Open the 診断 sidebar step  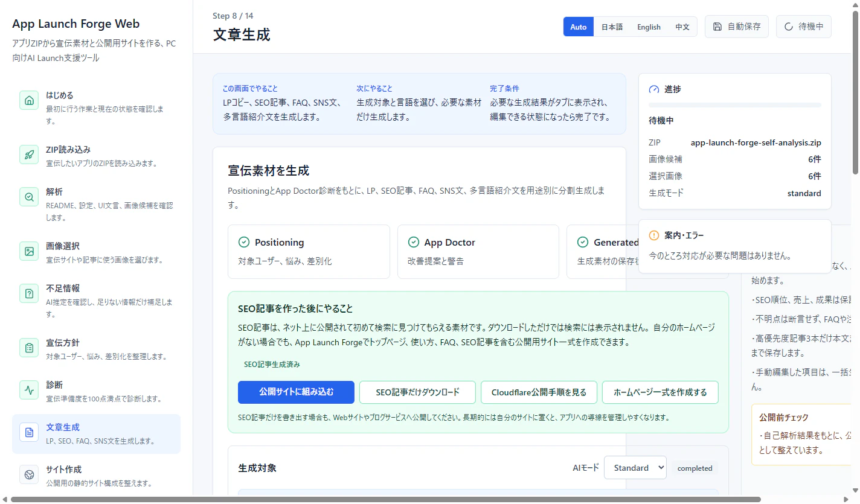click(97, 391)
